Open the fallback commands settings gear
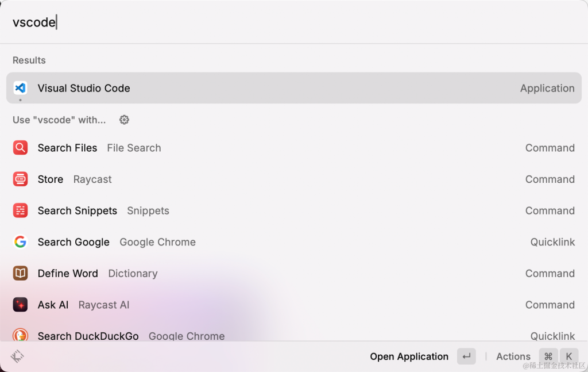Image resolution: width=588 pixels, height=372 pixels. [124, 120]
